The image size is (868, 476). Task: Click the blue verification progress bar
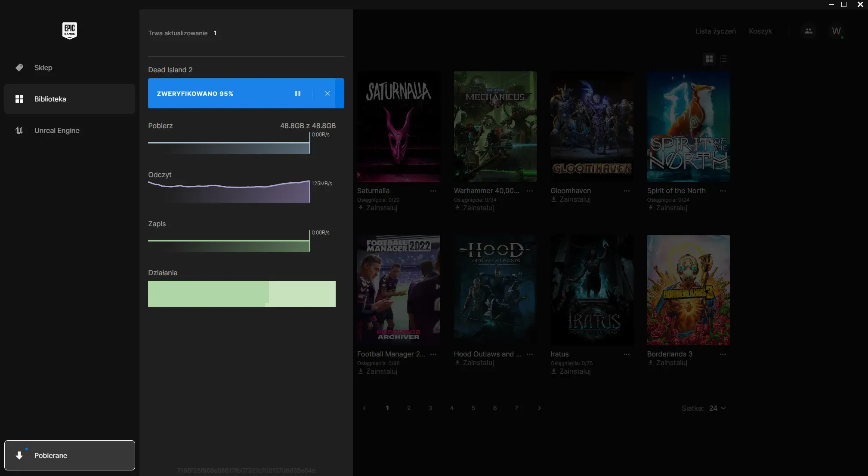point(246,93)
